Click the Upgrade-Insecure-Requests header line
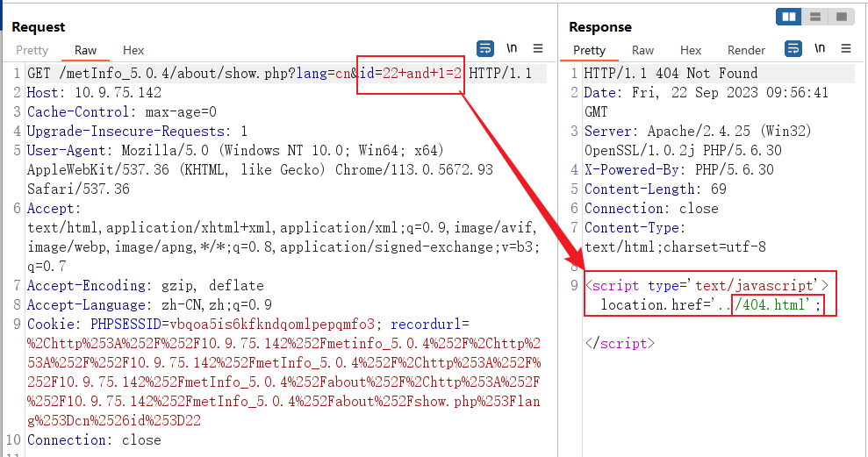 click(137, 131)
